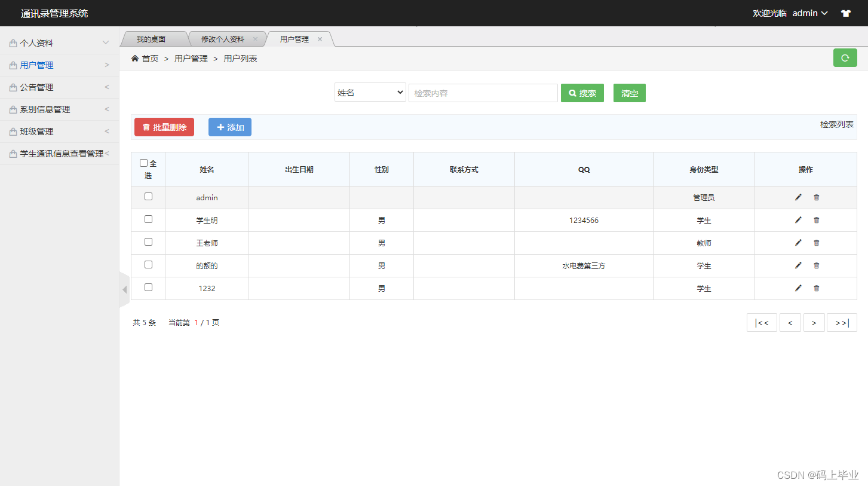The width and height of the screenshot is (868, 486).
Task: Open edit icon on the 学生明 row
Action: click(x=798, y=220)
